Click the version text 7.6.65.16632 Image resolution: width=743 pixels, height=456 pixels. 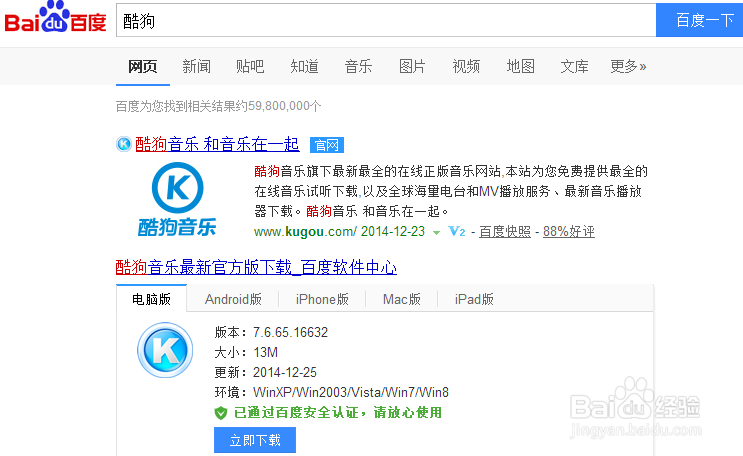pyautogui.click(x=290, y=332)
